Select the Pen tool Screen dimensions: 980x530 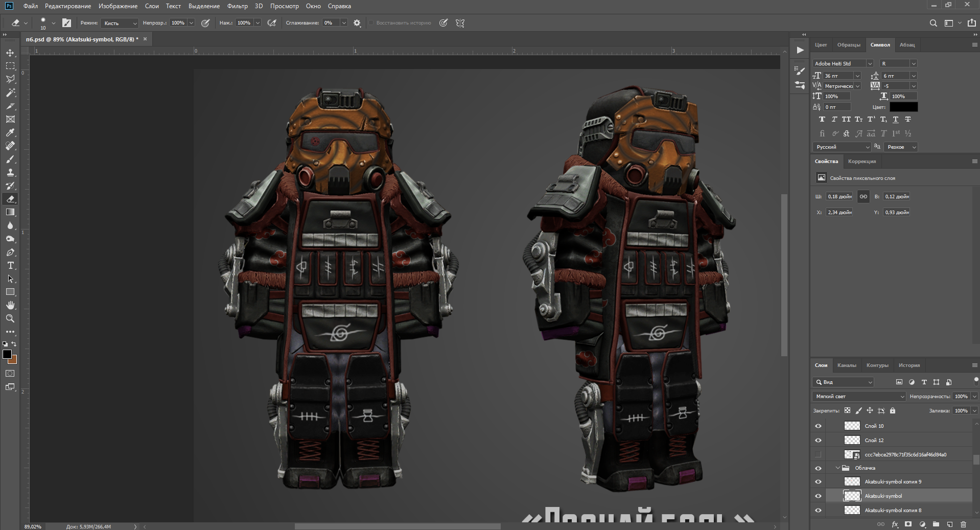[x=10, y=252]
